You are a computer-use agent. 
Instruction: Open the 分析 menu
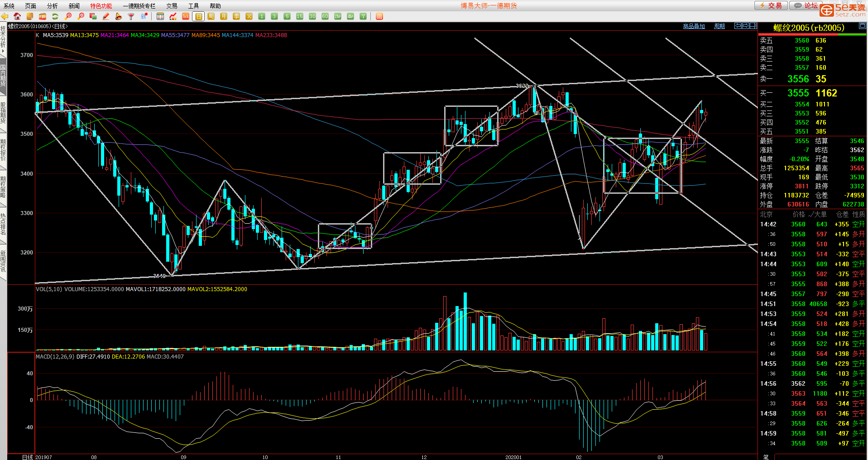(x=53, y=6)
